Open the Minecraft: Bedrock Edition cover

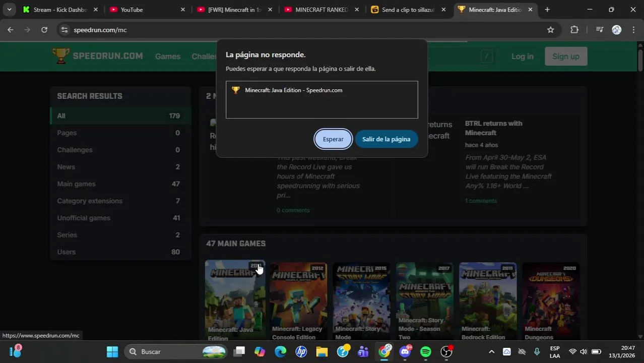488,301
